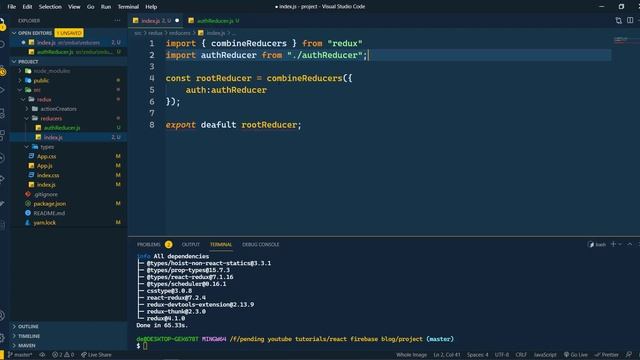Click the 1 UNSAVED badge
Image resolution: width=640 pixels, height=360 pixels.
point(69,33)
